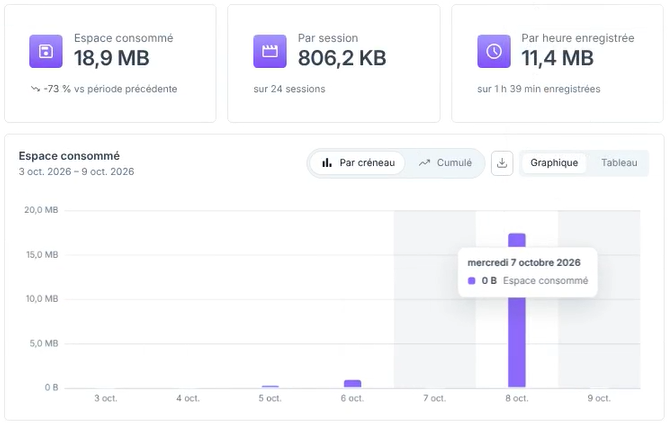The height and width of the screenshot is (423, 668).
Task: Click the 3 oct. axis label
Action: 106,398
